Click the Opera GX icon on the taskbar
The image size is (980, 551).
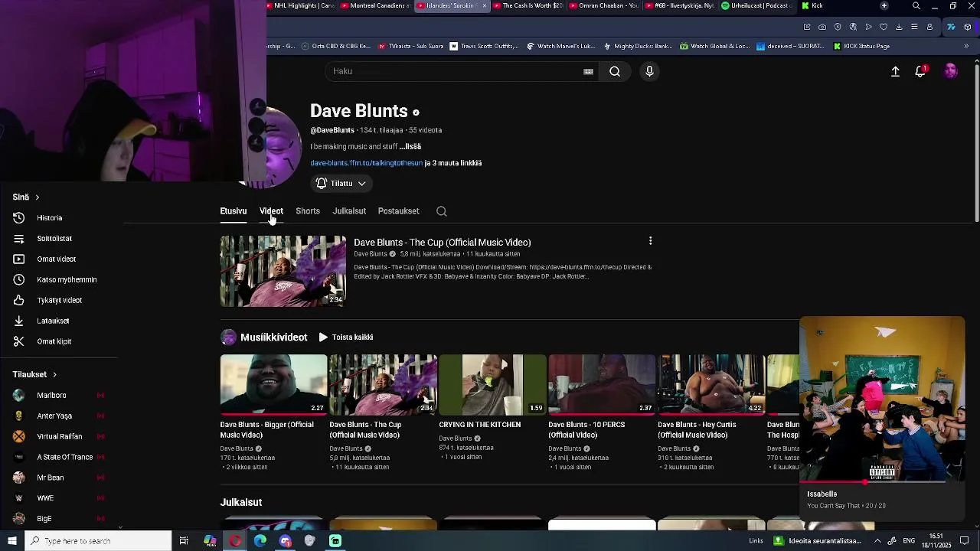coord(235,541)
